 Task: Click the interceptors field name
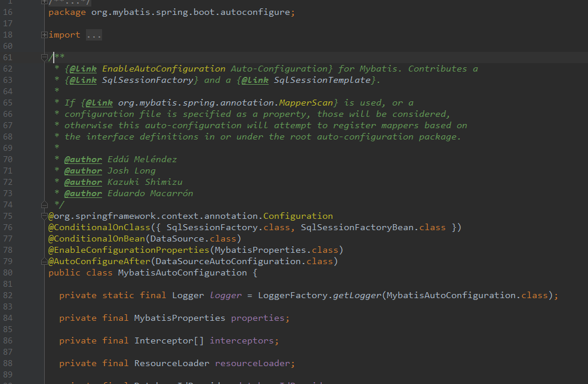pos(242,340)
